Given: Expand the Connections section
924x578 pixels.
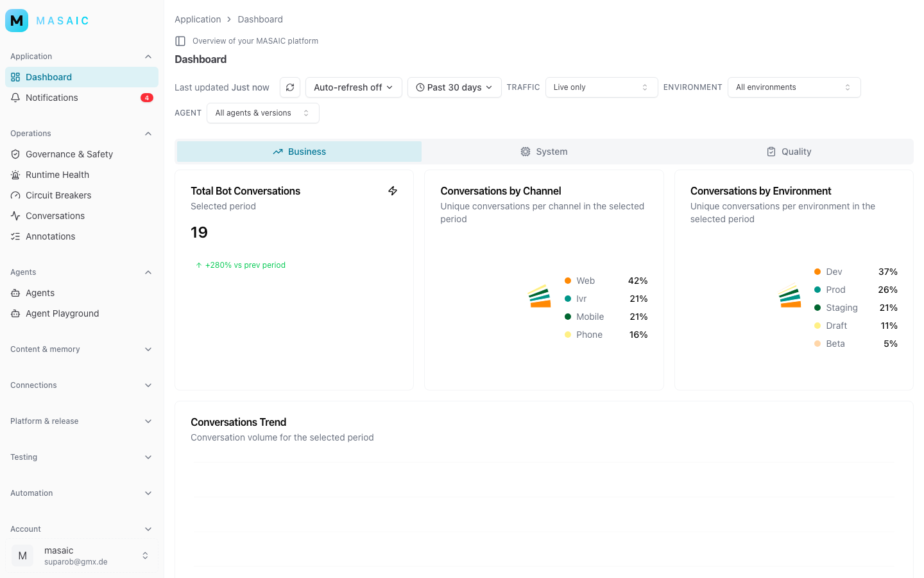Looking at the screenshot, I should pos(81,385).
